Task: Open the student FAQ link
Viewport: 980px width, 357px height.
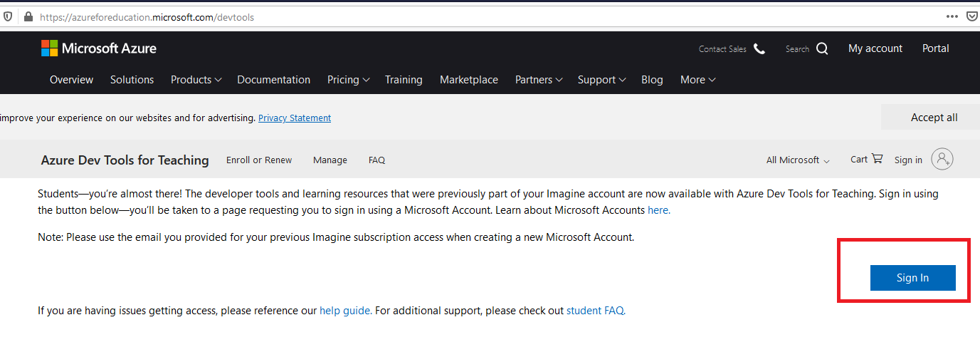Action: (596, 311)
